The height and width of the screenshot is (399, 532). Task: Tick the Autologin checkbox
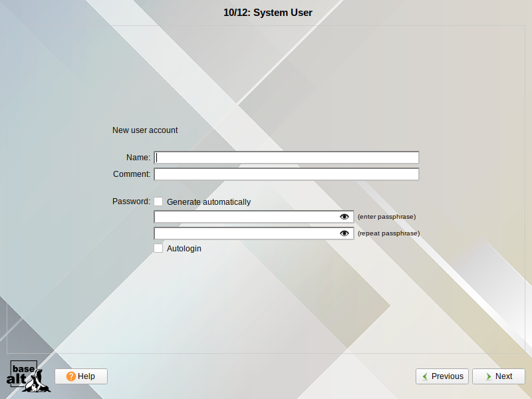(158, 248)
